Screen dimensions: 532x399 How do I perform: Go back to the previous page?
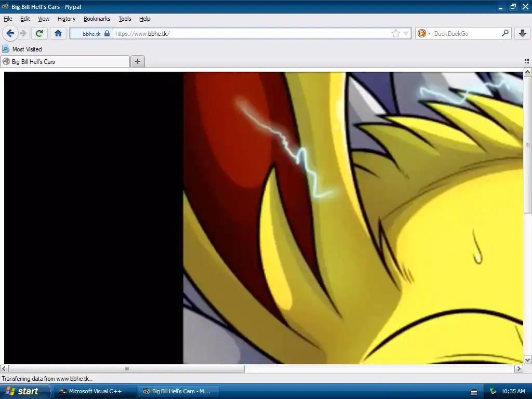click(x=10, y=33)
